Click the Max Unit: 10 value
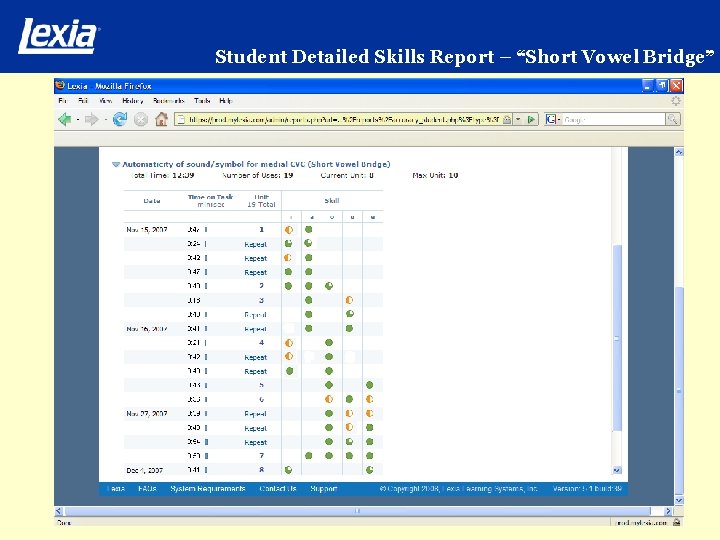The height and width of the screenshot is (540, 720). coord(435,175)
